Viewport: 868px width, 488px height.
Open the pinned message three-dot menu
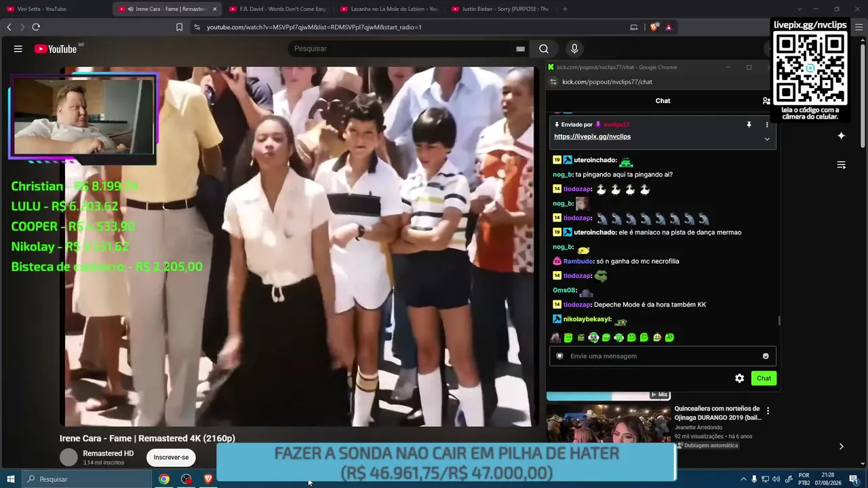point(767,125)
